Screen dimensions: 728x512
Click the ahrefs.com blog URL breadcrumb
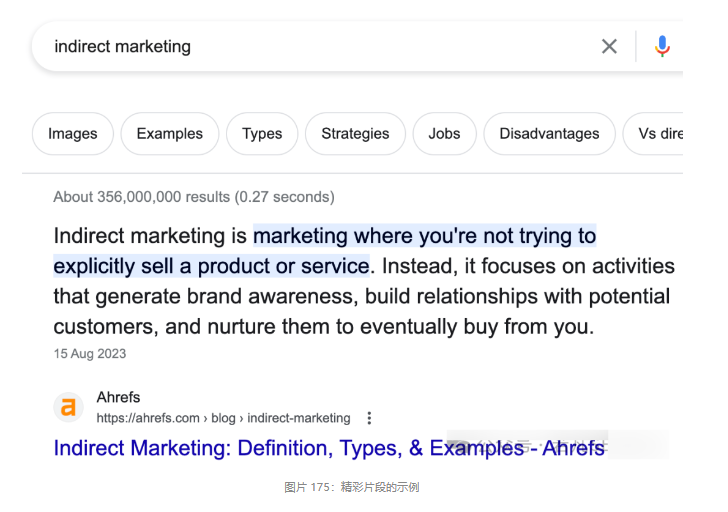click(223, 418)
